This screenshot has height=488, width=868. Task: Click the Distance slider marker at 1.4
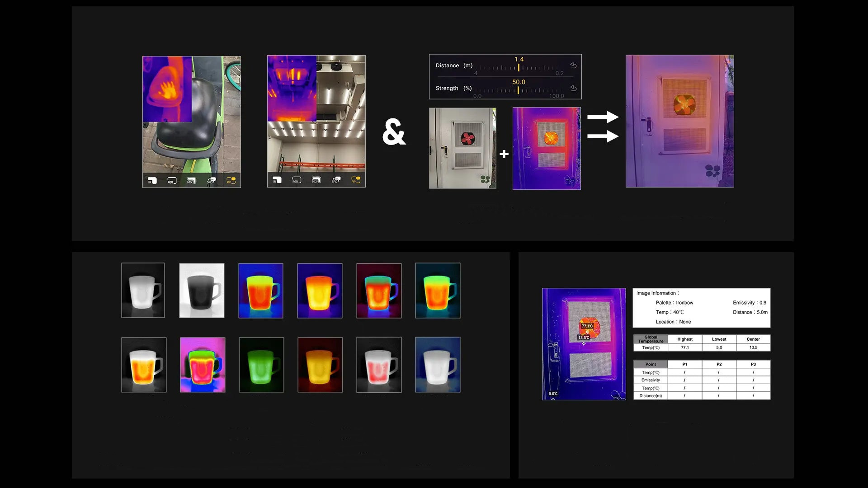[x=519, y=67]
